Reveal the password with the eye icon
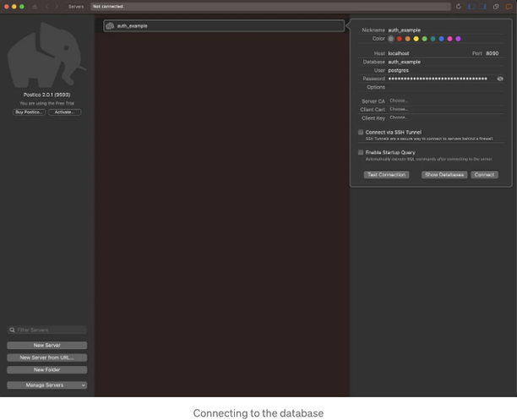Image resolution: width=517 pixels, height=420 pixels. click(x=500, y=79)
